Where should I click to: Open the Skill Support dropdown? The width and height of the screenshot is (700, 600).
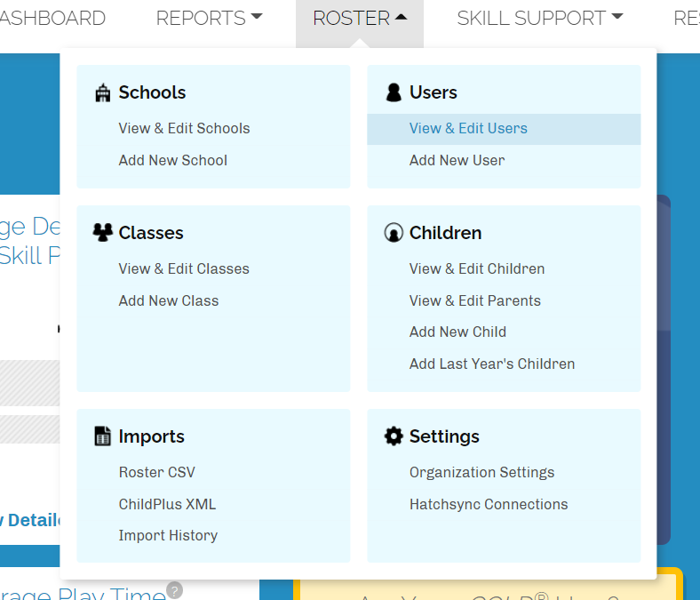[539, 19]
